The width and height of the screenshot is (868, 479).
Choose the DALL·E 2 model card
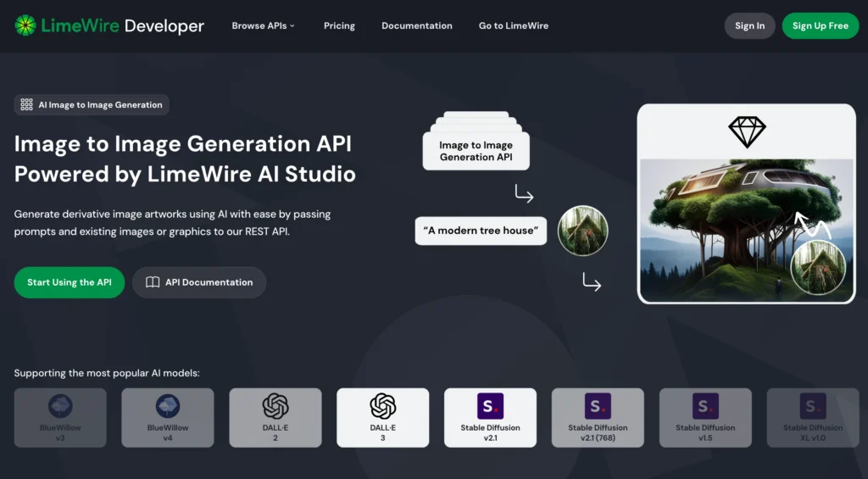click(x=275, y=417)
